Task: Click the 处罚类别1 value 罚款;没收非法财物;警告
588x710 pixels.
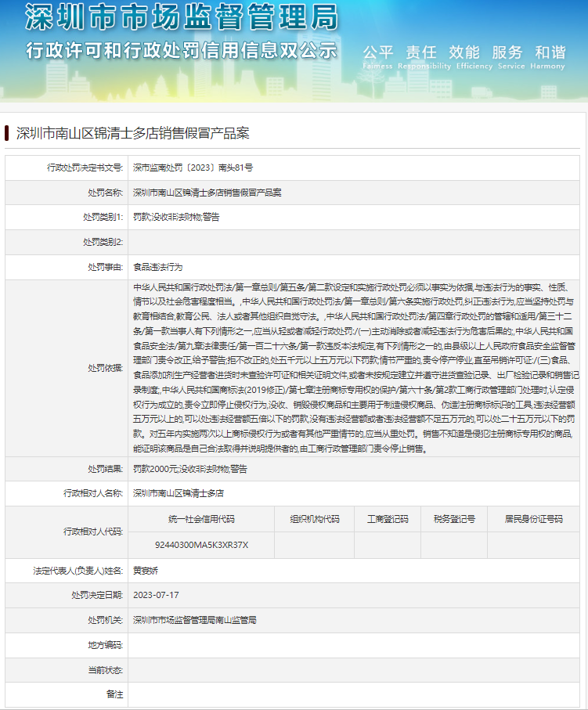Action: tap(176, 217)
